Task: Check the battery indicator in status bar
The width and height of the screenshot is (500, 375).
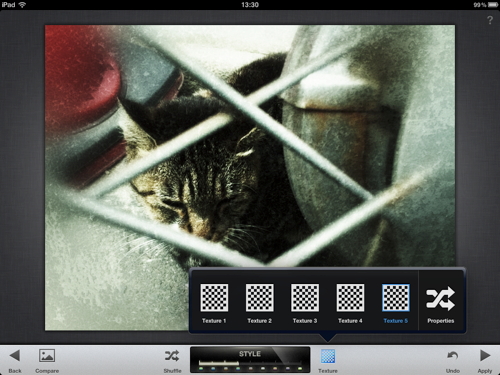Action: (492, 5)
